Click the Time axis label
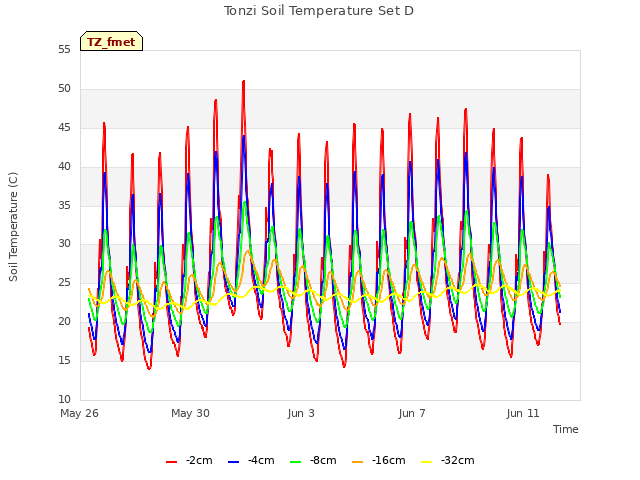Image resolution: width=640 pixels, height=480 pixels. 566,429
